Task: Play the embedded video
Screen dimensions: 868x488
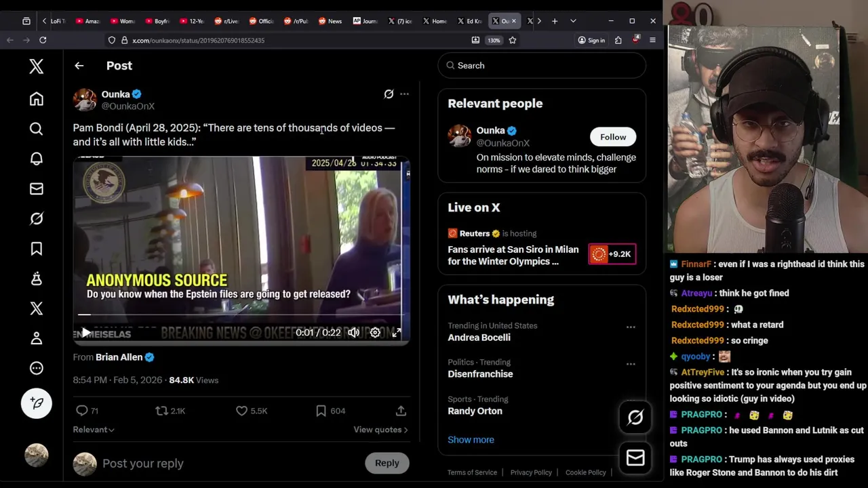Action: point(85,333)
